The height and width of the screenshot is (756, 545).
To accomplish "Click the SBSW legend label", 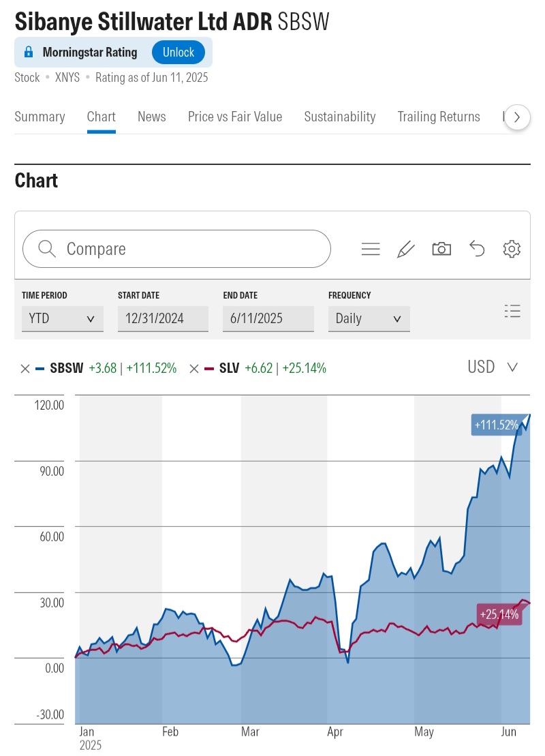I will point(67,368).
